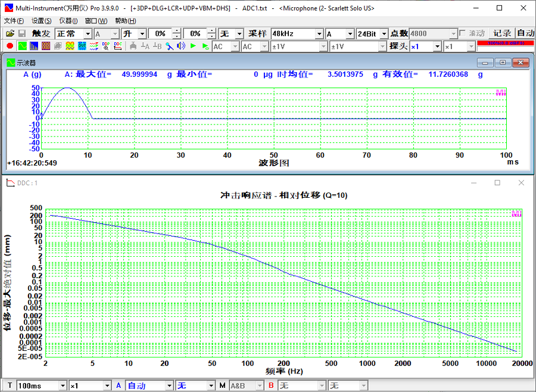The image size is (536, 392).
Task: Click the T label button in bottom bar
Action: (x=10, y=385)
